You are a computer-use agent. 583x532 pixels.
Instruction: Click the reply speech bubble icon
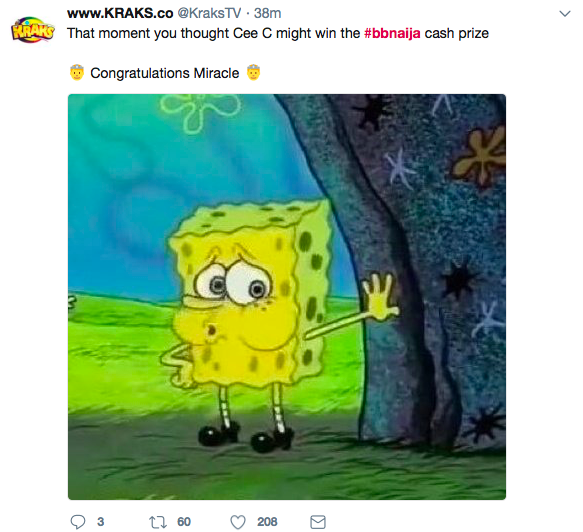tap(78, 522)
